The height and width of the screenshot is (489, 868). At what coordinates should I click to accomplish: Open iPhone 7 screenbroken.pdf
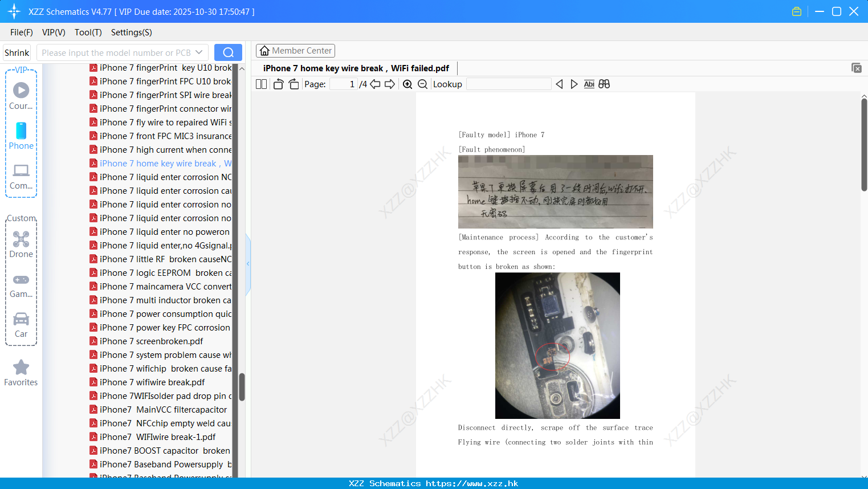coord(146,341)
